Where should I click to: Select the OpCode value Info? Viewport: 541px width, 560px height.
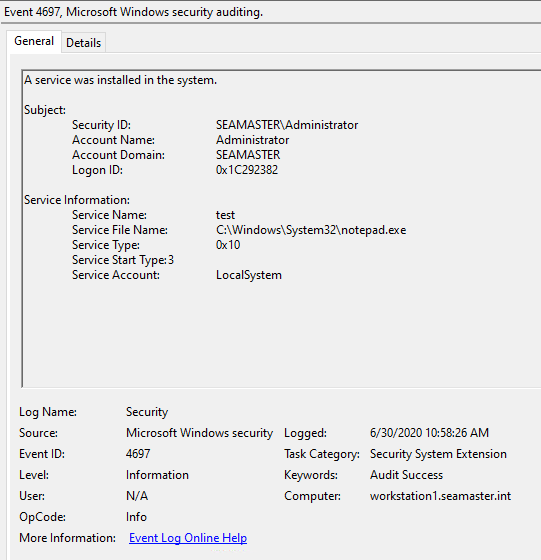click(x=136, y=517)
